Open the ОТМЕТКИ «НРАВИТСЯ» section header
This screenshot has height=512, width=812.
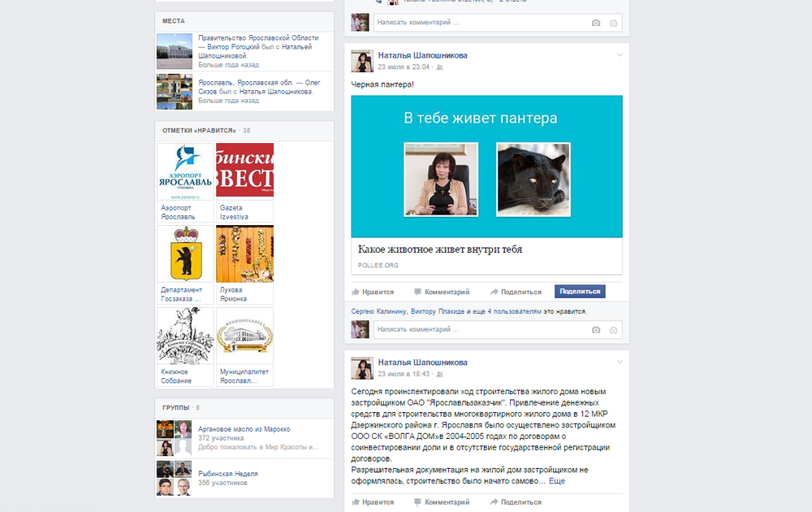click(x=199, y=131)
